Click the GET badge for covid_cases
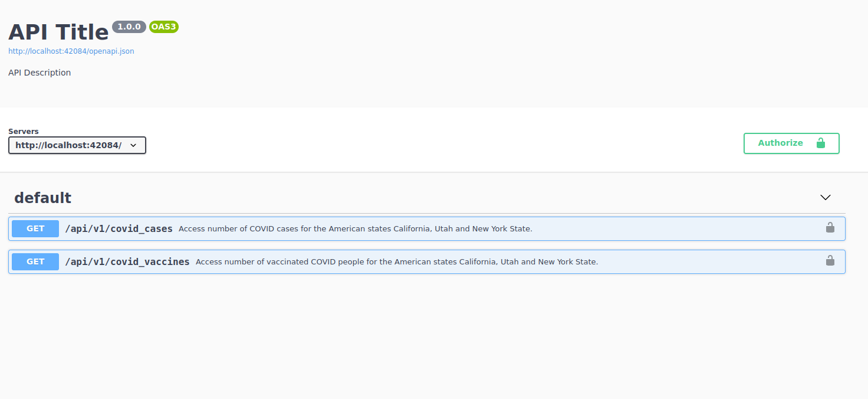The height and width of the screenshot is (399, 868). pos(35,228)
